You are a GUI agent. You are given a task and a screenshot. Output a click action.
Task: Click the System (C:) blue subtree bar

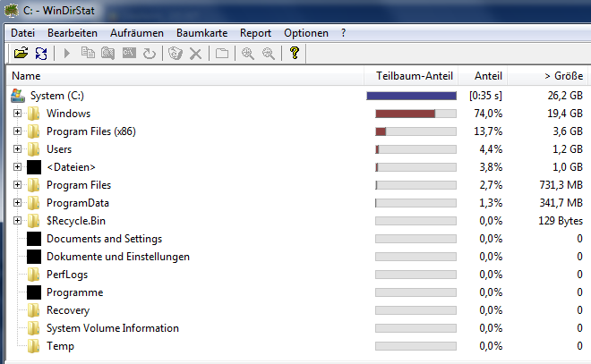click(x=411, y=96)
